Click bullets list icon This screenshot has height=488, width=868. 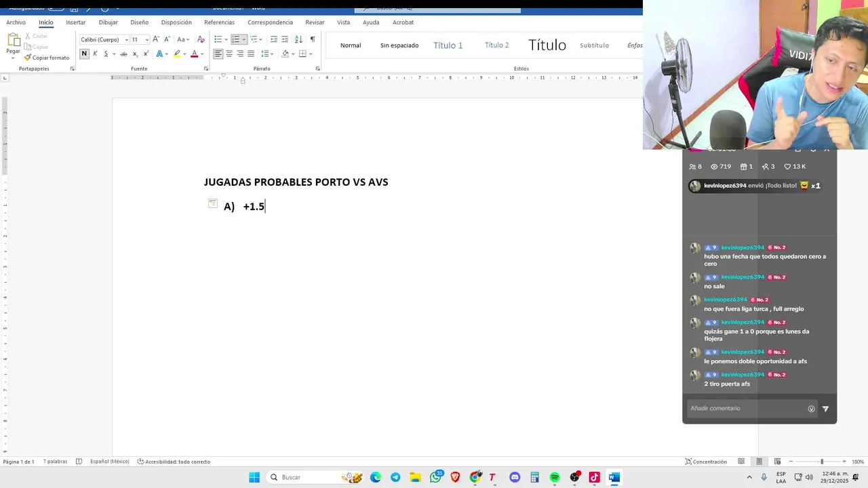218,39
